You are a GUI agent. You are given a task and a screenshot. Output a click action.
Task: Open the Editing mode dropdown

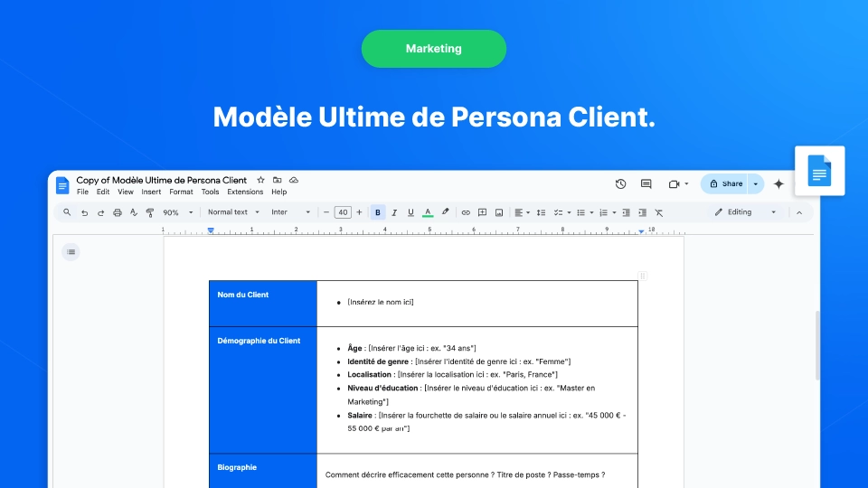point(745,212)
